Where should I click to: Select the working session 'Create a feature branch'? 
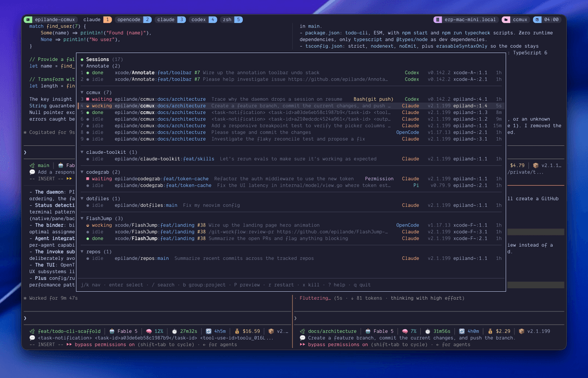tap(291, 106)
